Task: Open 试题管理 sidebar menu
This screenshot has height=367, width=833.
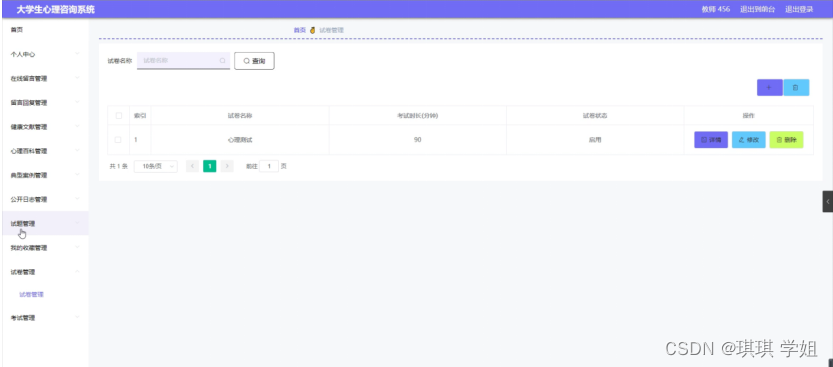Action: (x=46, y=224)
